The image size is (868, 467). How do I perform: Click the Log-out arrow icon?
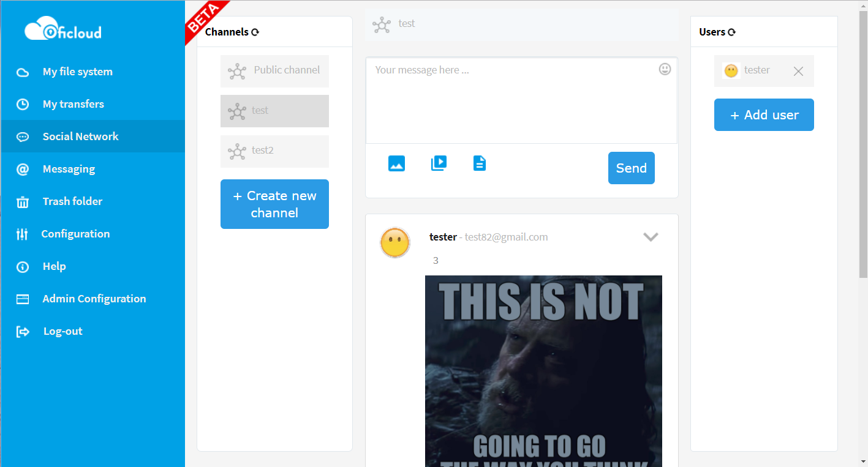tap(23, 331)
